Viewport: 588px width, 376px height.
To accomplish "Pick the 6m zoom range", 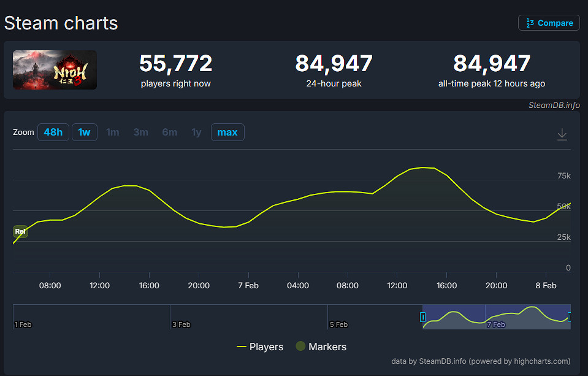I will (170, 132).
